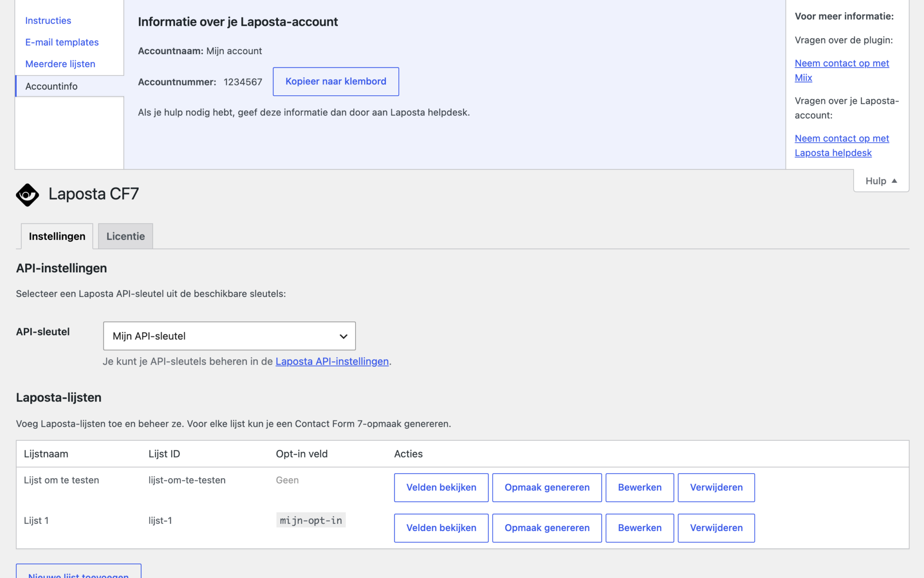Open the API-sleutel dropdown
This screenshot has width=924, height=578.
point(229,336)
